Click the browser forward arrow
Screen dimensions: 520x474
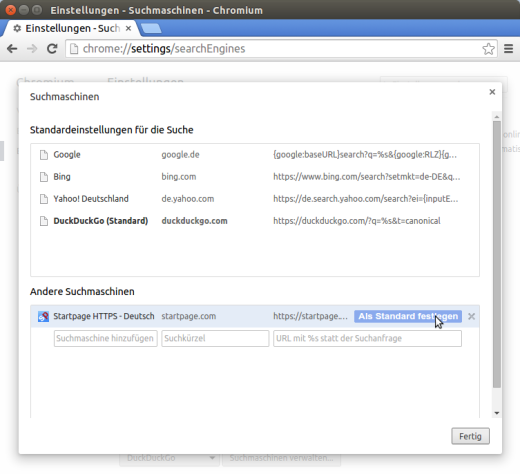32,49
